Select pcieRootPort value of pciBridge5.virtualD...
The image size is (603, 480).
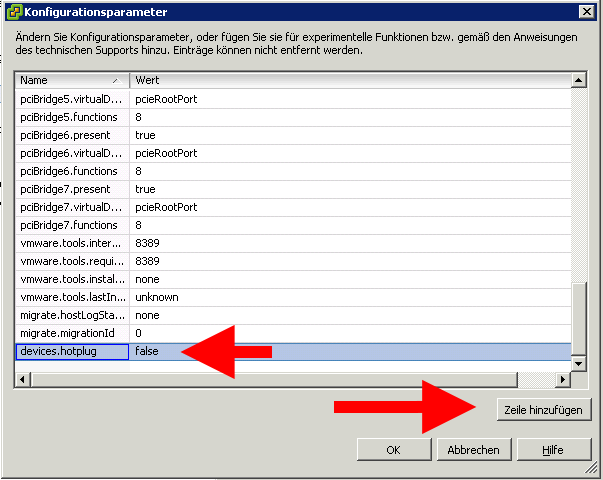click(x=166, y=99)
